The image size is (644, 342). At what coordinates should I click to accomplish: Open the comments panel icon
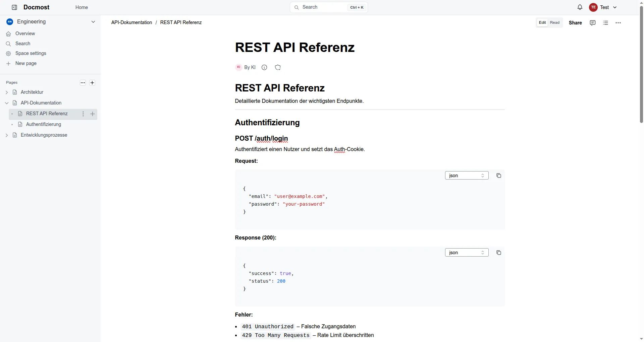[x=593, y=23]
